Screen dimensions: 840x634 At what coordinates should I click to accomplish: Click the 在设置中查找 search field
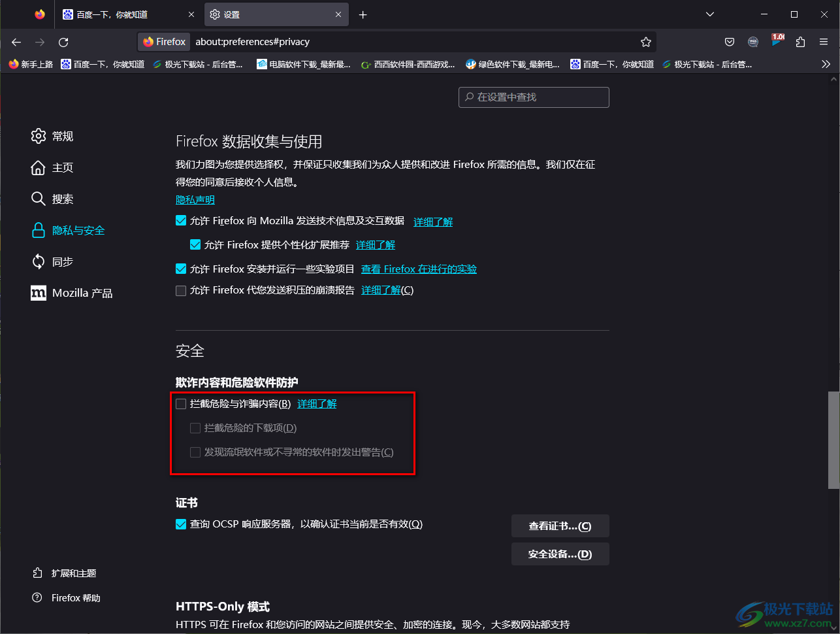click(x=534, y=97)
